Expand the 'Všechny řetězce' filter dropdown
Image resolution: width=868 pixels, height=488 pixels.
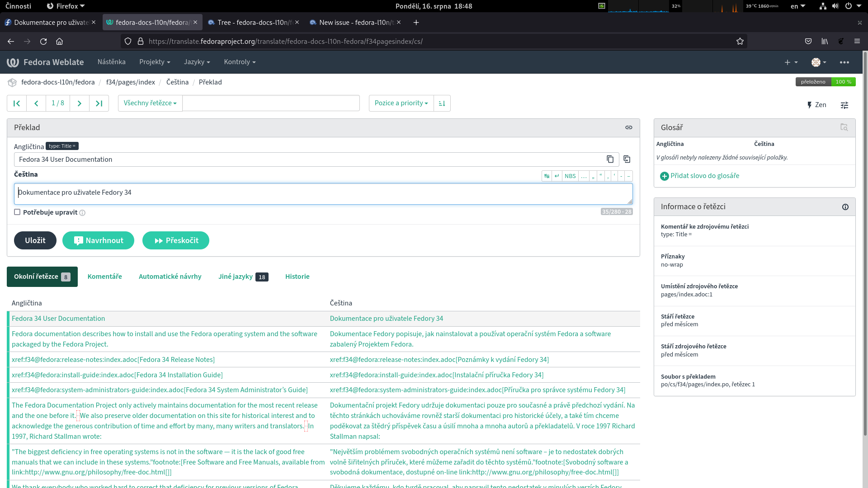tap(150, 103)
